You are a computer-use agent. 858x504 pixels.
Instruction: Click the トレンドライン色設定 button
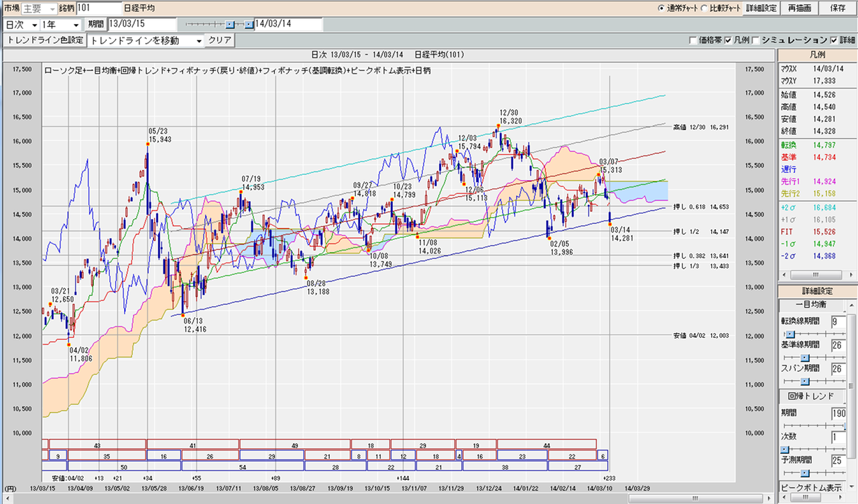click(44, 40)
